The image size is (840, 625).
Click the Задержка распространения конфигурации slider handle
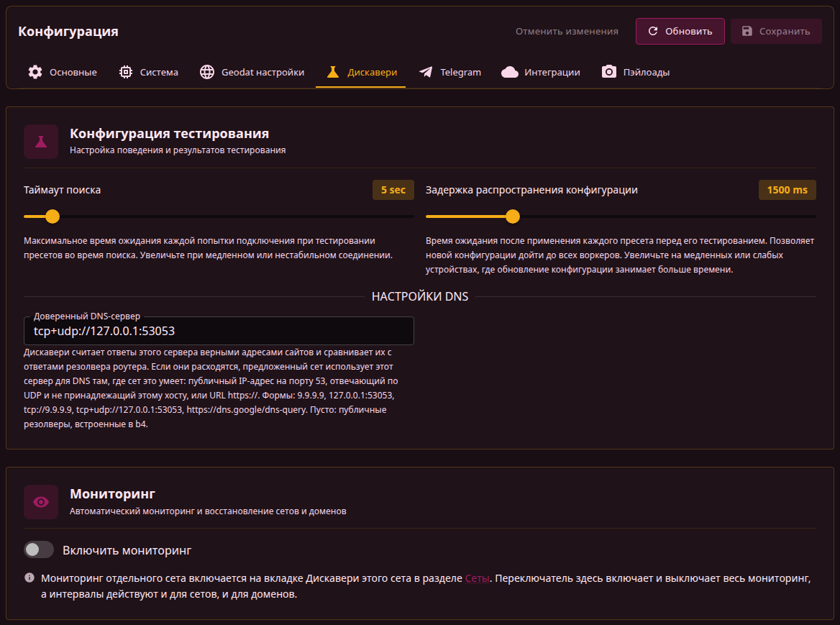pos(513,216)
